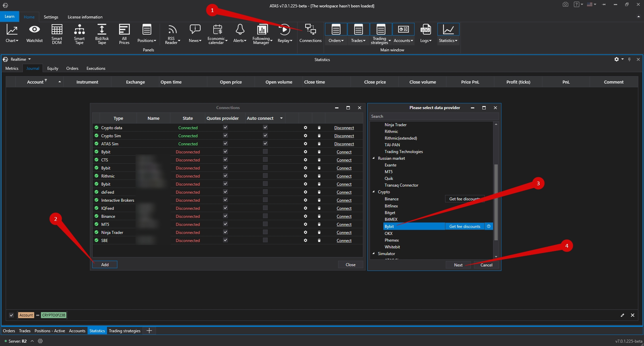This screenshot has height=346, width=644.
Task: Open Bid/Ask Tape panel
Action: pos(102,34)
